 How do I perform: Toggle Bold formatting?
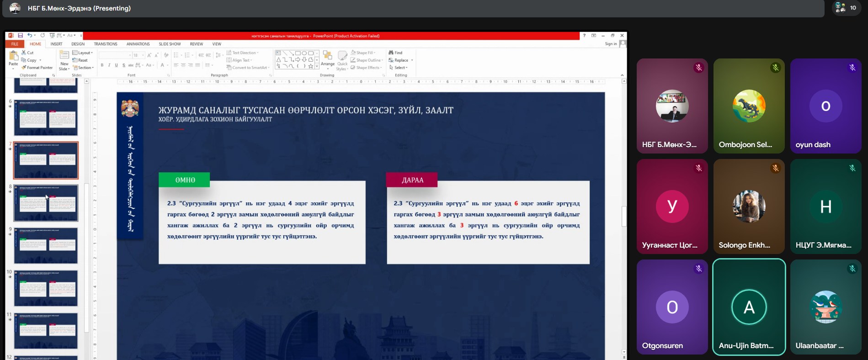pos(102,65)
